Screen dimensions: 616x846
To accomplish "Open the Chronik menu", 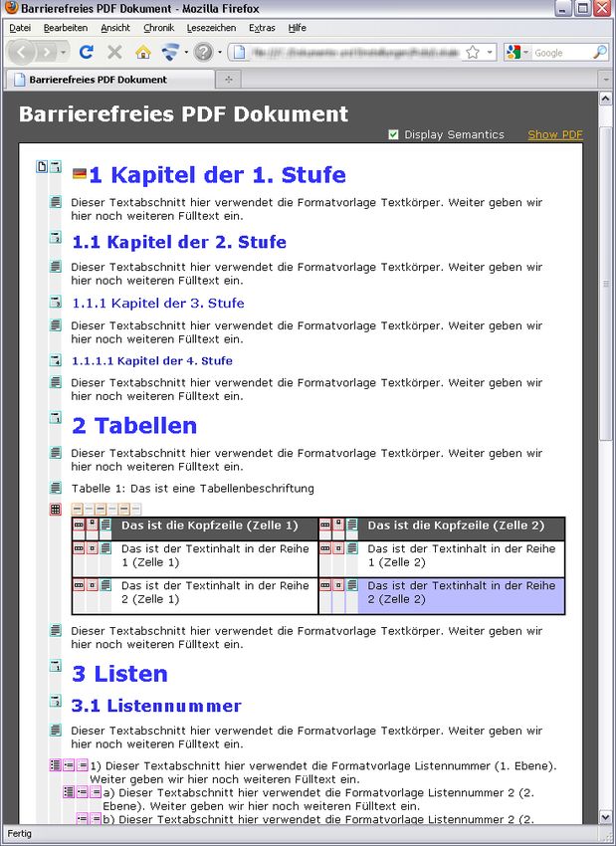I will [158, 28].
